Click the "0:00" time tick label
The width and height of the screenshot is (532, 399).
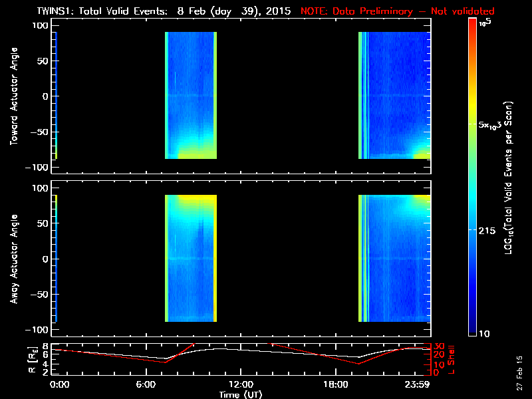60,385
